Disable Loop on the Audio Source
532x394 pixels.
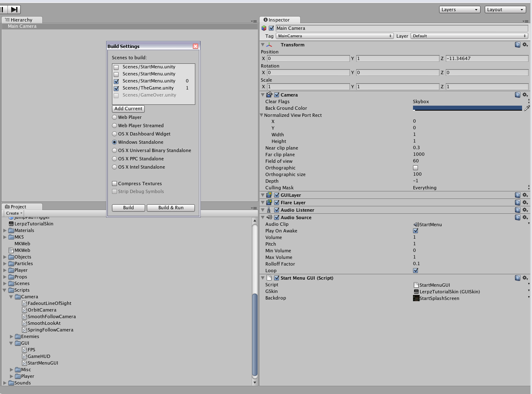(x=416, y=270)
